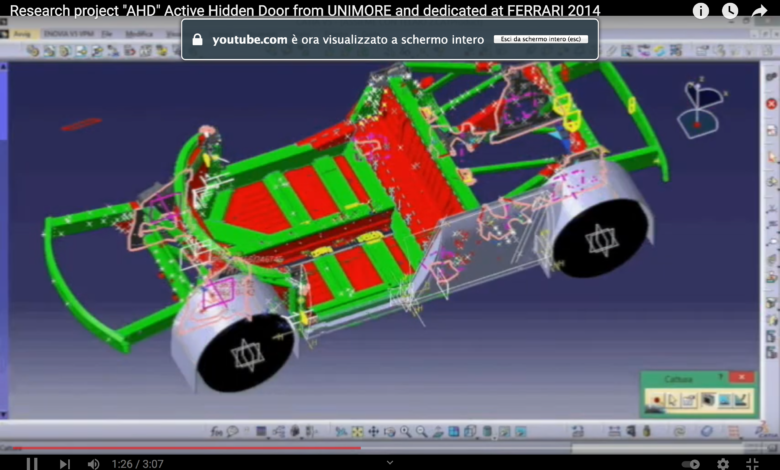Viewport: 780px width, 470px height.
Task: Click the Create Multi-View icon
Action: [x=454, y=431]
